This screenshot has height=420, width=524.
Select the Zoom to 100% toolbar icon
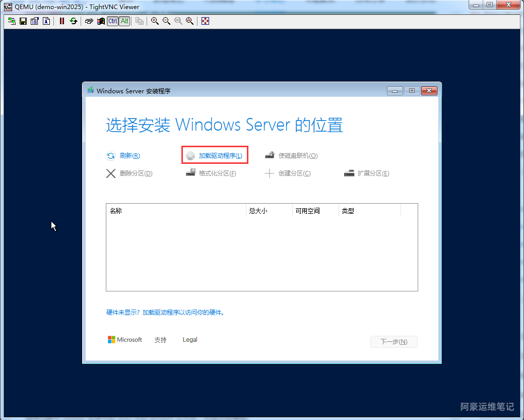click(178, 21)
